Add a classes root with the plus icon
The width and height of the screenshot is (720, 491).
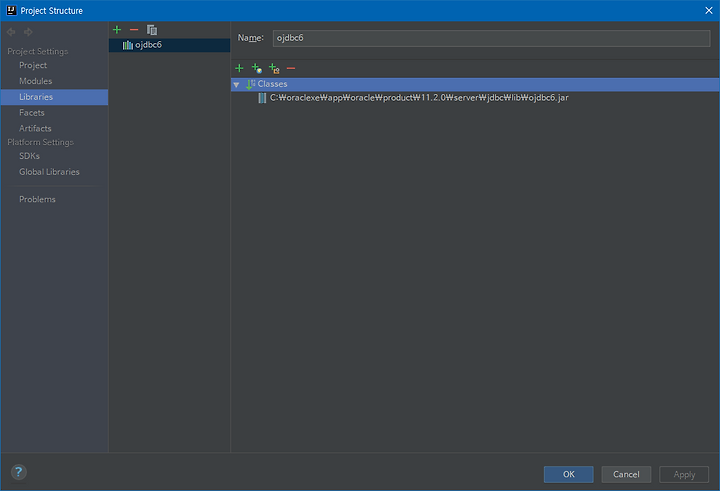(239, 68)
